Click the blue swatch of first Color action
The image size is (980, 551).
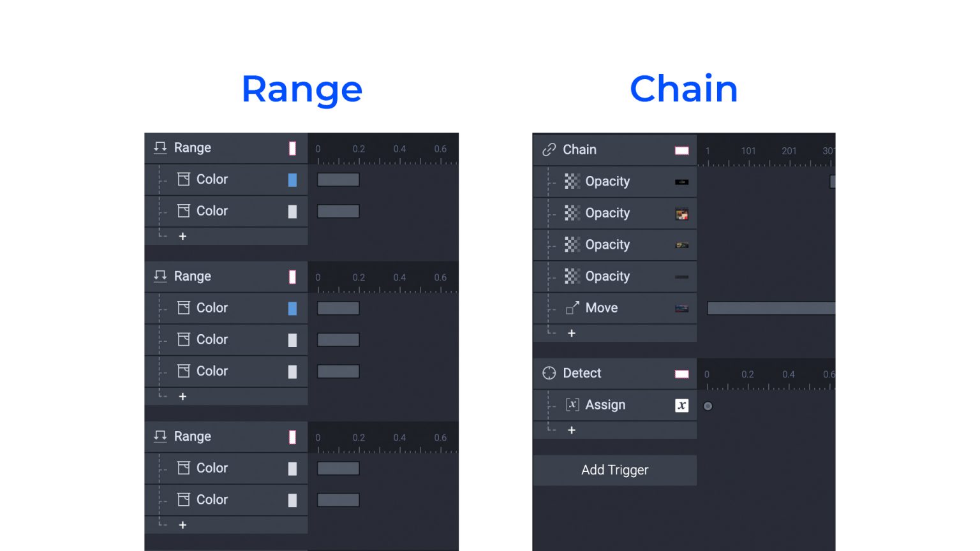pos(292,180)
